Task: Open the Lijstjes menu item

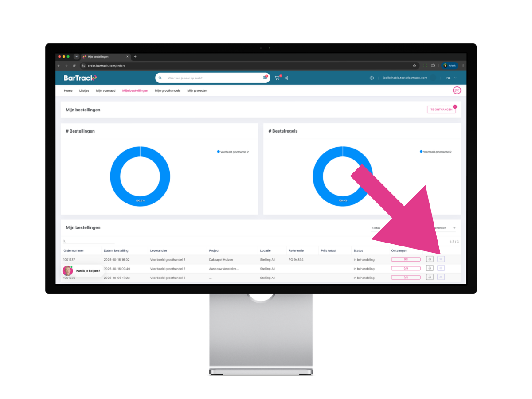Action: [x=84, y=90]
